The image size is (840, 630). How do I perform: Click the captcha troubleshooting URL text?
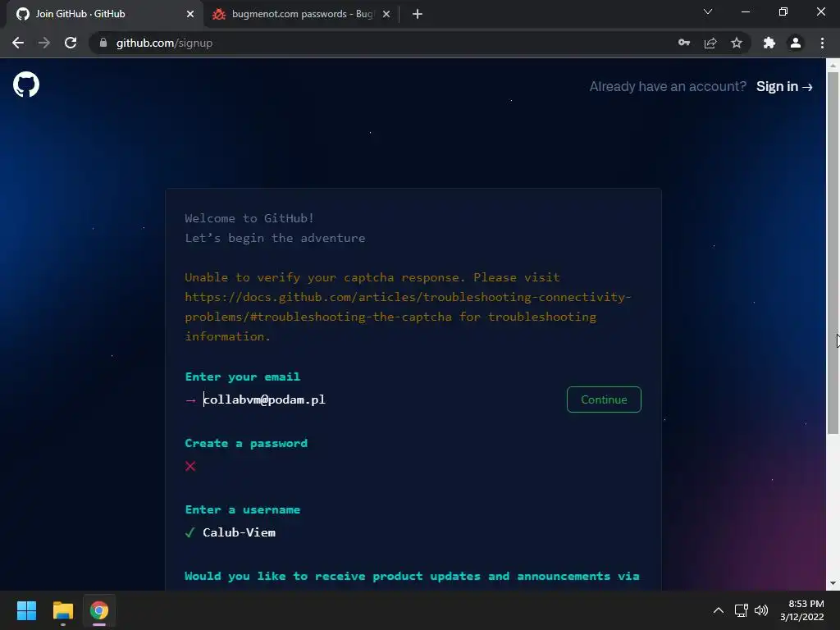click(x=408, y=307)
